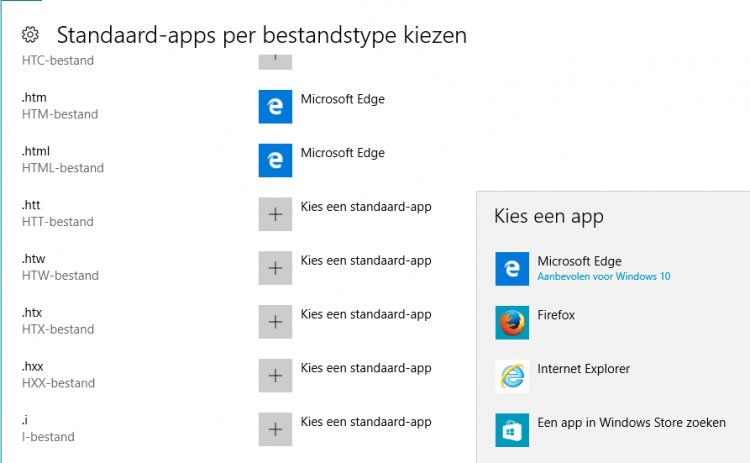Choose Internet Explorer from the app list
Viewport: 750px width, 463px height.
[583, 369]
